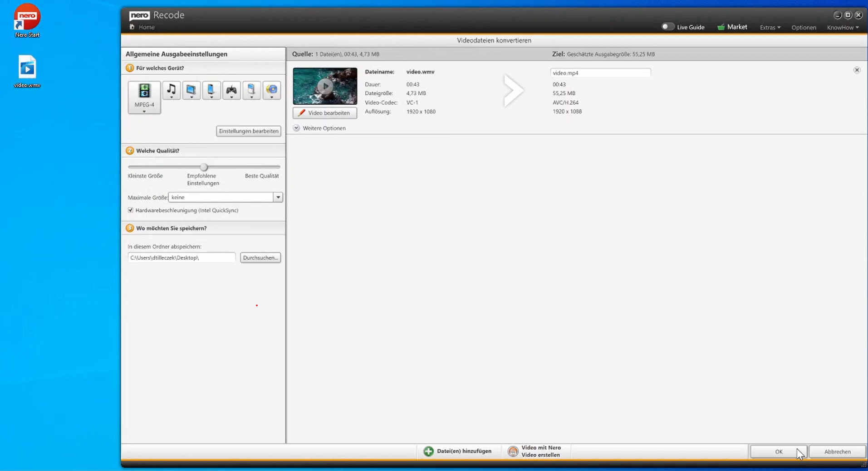The image size is (868, 471).
Task: Open the Maximale Größe dropdown
Action: point(278,197)
